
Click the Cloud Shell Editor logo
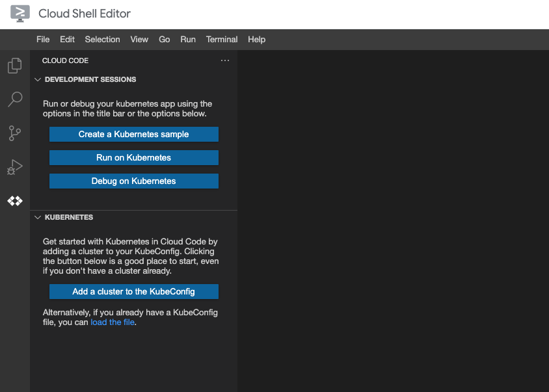(20, 13)
